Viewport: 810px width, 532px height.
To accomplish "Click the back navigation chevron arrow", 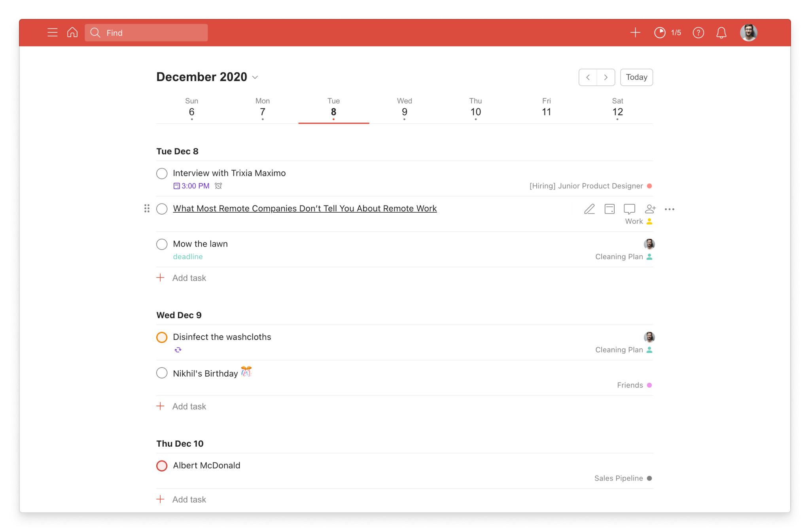I will (x=588, y=77).
